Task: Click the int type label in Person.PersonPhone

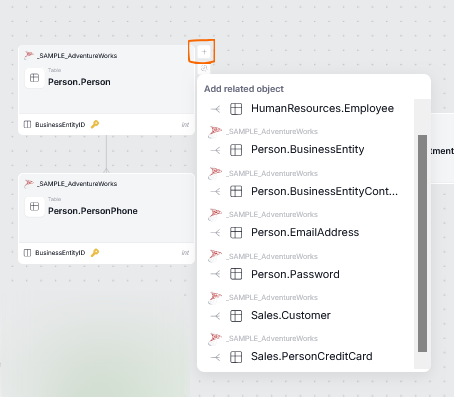Action: [x=185, y=253]
